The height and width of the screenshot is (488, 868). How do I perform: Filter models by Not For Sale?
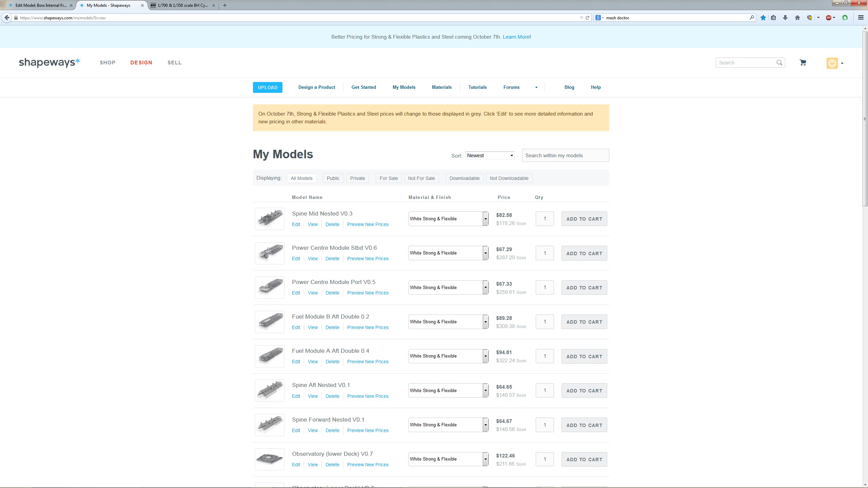click(421, 178)
